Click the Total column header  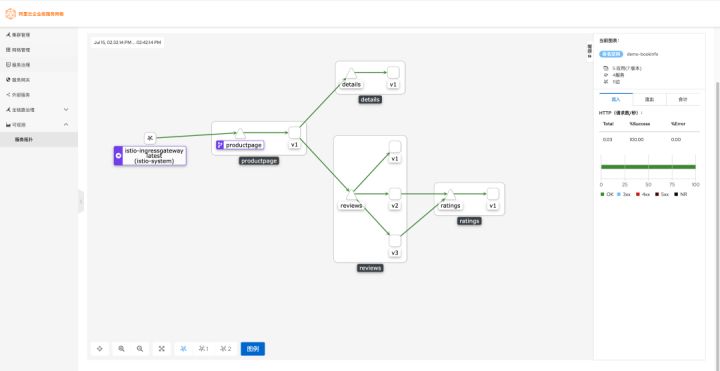click(608, 124)
